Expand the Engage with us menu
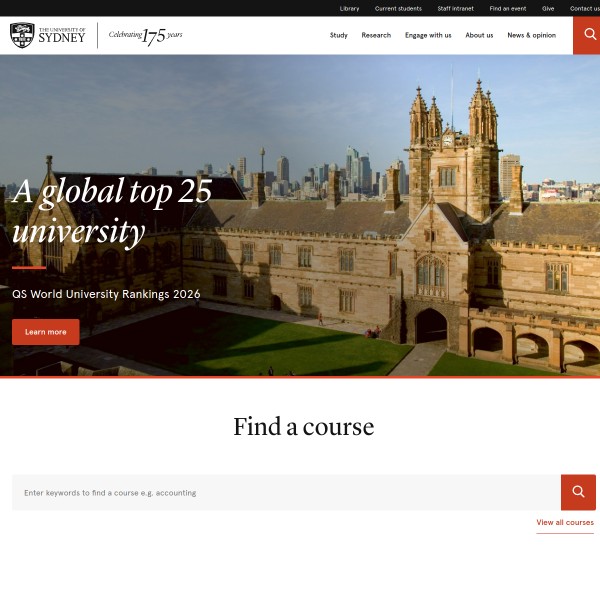This screenshot has height=600, width=600. click(428, 35)
